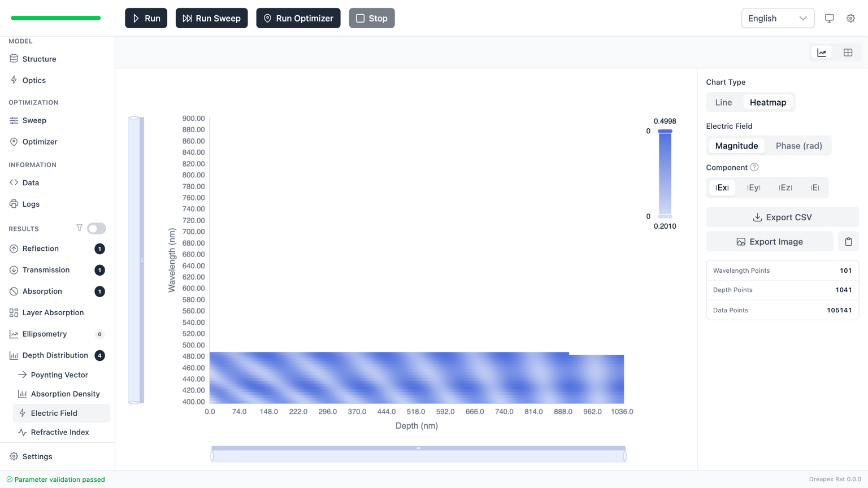Click the chart view icon
The width and height of the screenshot is (868, 488).
pos(821,53)
